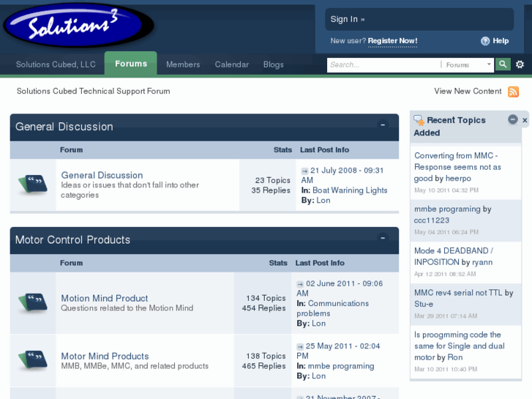This screenshot has width=532, height=399.
Task: Open Lon profile in General Discussion row
Action: click(x=323, y=201)
